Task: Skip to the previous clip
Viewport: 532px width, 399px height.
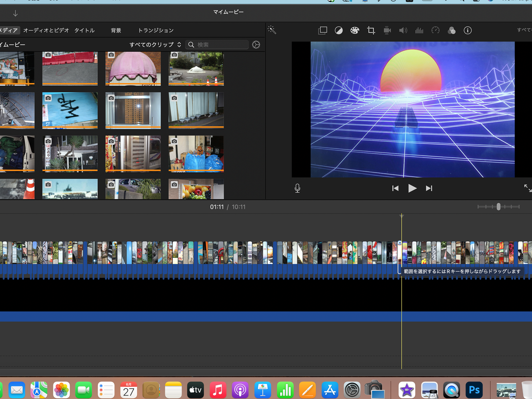Action: point(395,188)
